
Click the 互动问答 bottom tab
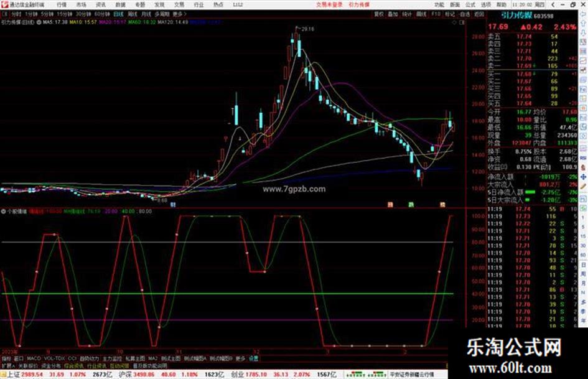(119, 366)
